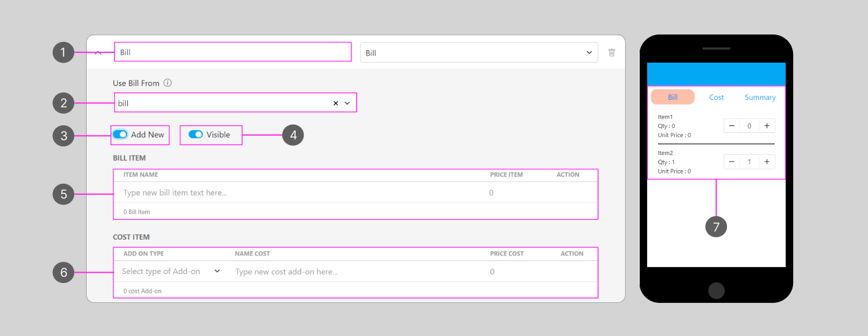868x336 pixels.
Task: Increase Item1 quantity with plus button
Action: coord(767,126)
